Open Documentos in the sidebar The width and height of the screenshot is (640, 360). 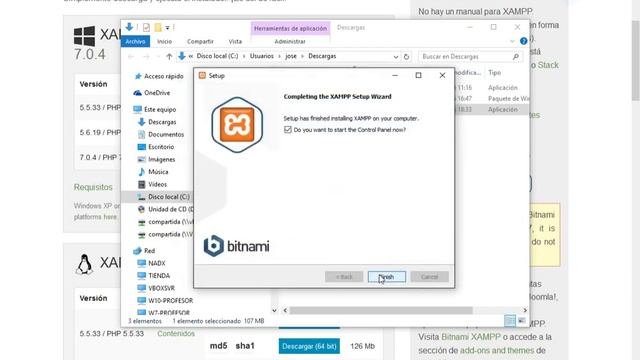pos(166,134)
